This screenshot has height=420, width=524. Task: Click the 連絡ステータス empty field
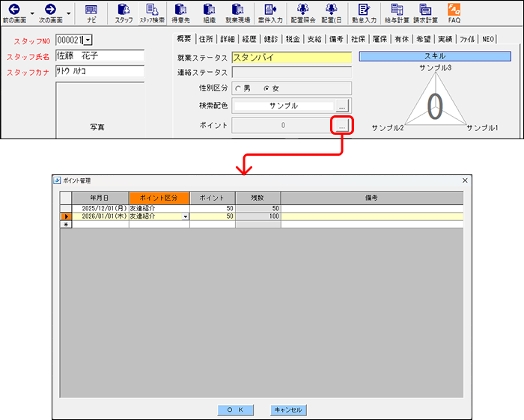pos(292,72)
